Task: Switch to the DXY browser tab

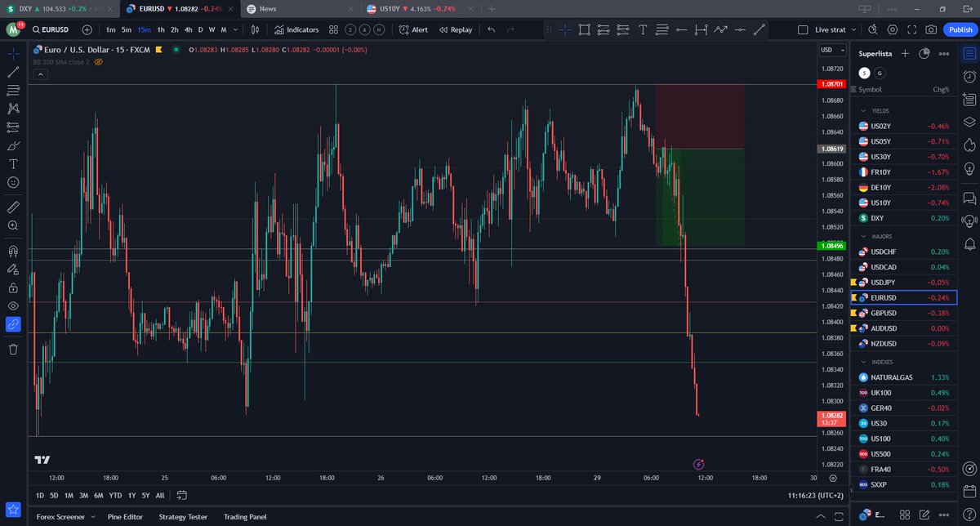Action: click(58, 8)
